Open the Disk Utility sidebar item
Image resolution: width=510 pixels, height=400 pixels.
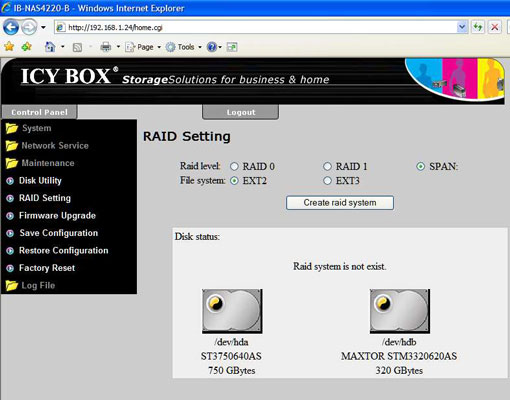[x=40, y=181]
